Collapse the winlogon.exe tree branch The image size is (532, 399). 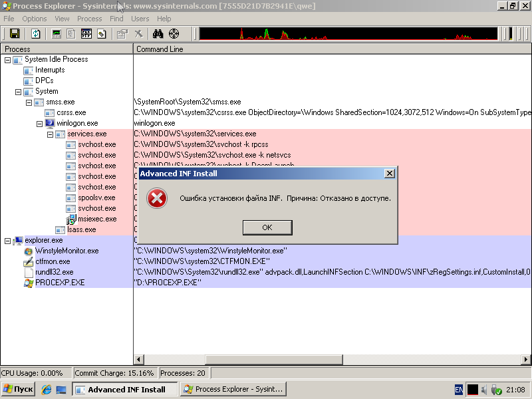pos(40,123)
